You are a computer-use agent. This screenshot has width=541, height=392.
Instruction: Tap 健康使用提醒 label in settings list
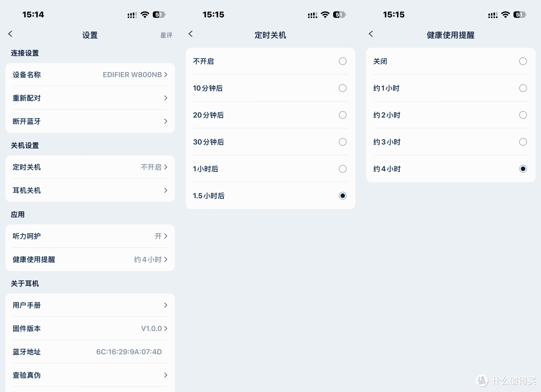pos(34,260)
